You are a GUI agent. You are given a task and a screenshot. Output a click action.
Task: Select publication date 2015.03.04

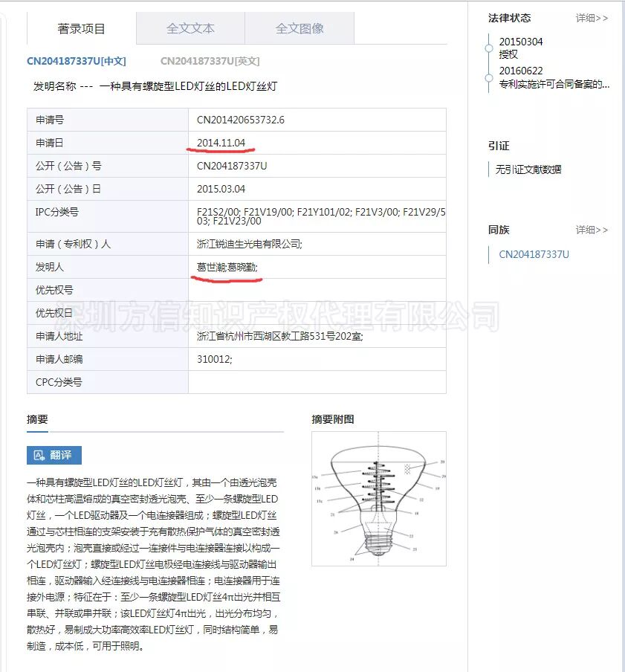221,189
